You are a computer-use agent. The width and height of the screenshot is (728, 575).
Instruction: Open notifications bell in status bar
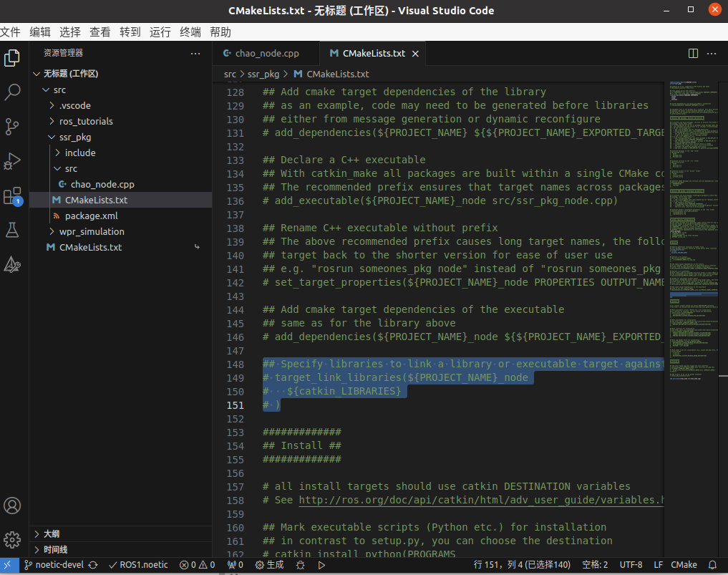[x=712, y=565]
